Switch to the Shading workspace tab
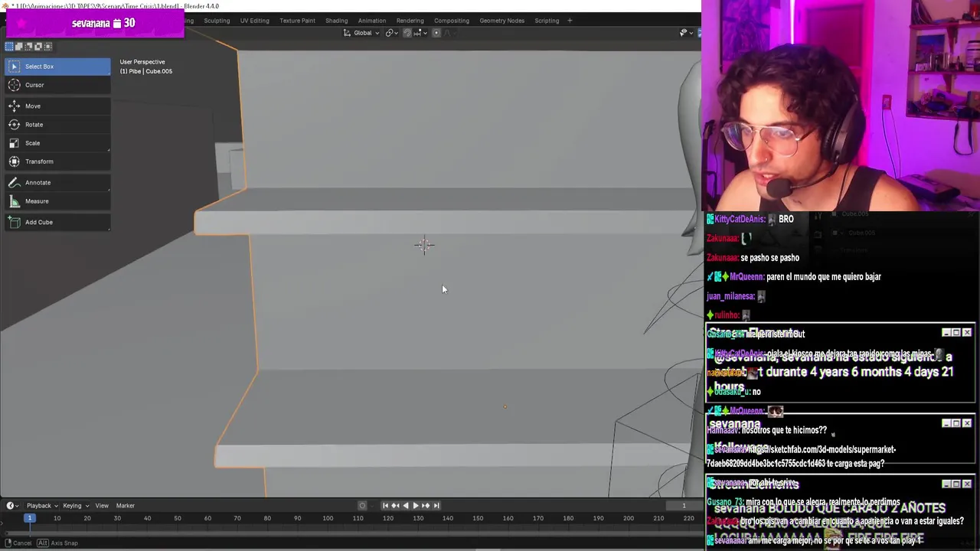The height and width of the screenshot is (551, 980). tap(336, 21)
